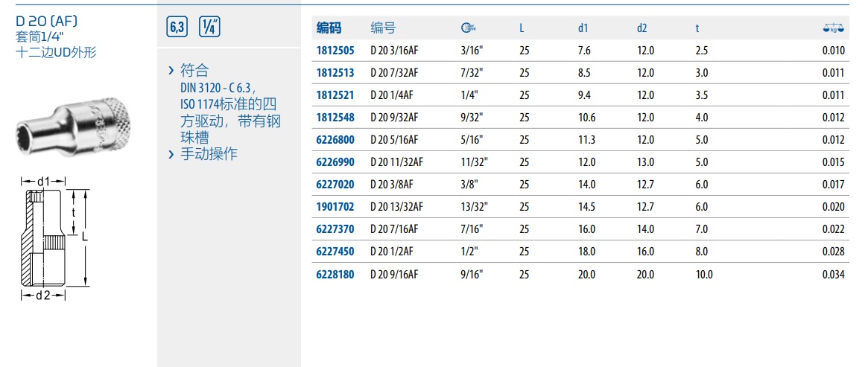Click the d2 column header
The image size is (868, 367).
coord(642,29)
